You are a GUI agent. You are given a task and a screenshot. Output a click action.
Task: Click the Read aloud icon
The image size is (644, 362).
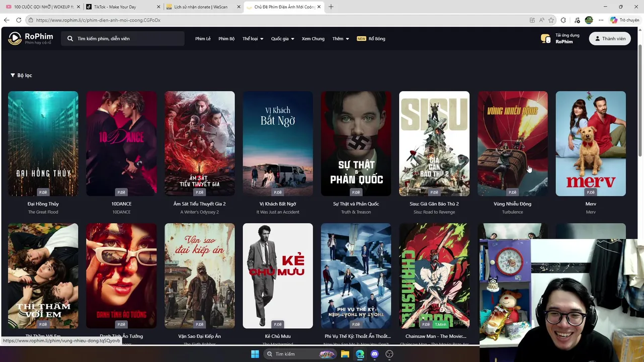click(x=542, y=20)
